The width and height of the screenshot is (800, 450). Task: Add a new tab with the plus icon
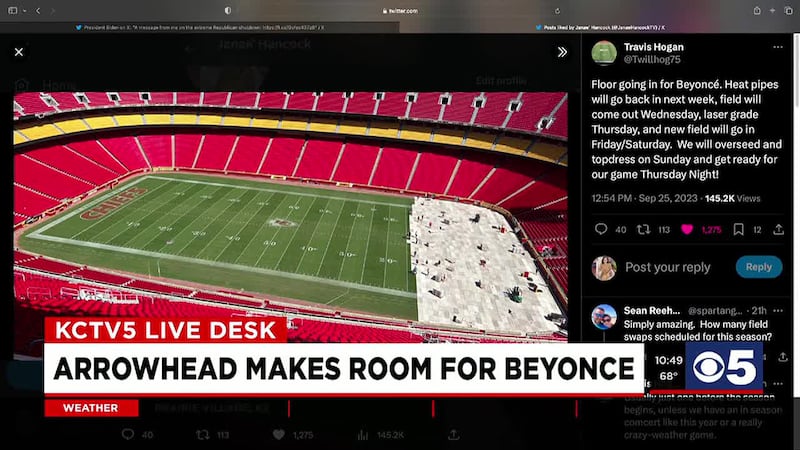coord(772,11)
